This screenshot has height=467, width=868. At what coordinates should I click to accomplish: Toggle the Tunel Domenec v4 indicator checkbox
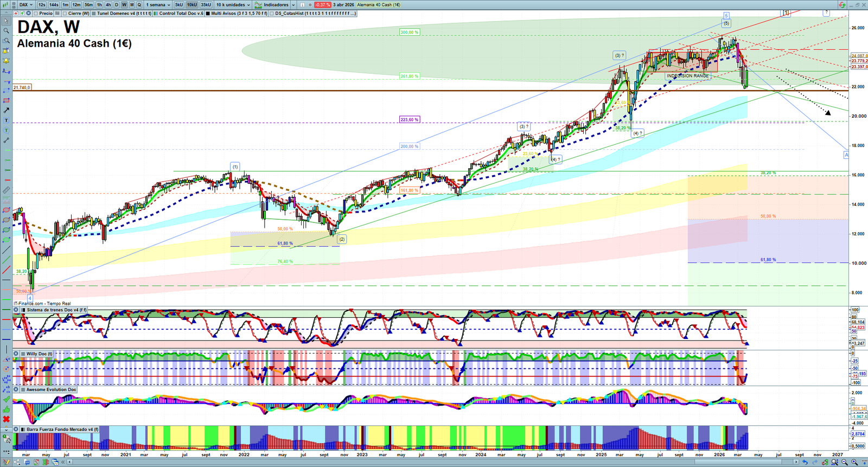(94, 14)
